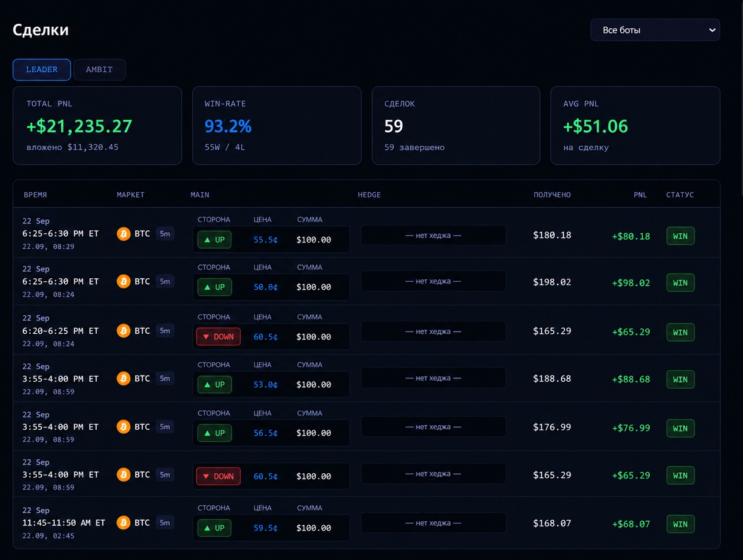Click the нет хеджа cell in the $168.07 row
743x560 pixels.
click(x=433, y=523)
